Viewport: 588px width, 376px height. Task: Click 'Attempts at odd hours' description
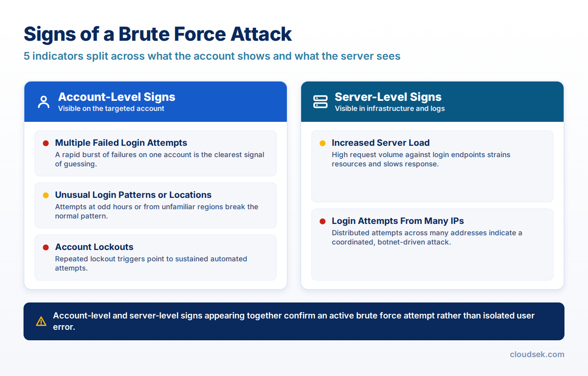[x=157, y=211]
